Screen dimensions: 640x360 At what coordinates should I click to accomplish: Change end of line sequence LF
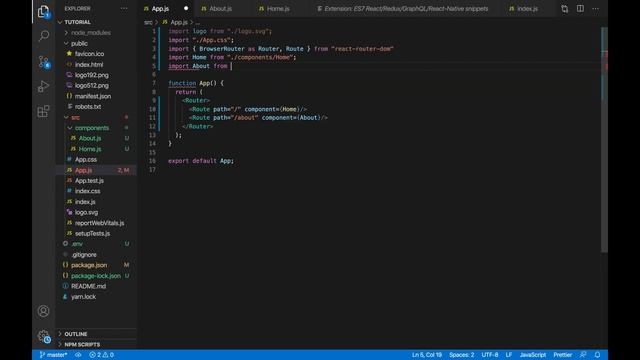(509, 355)
